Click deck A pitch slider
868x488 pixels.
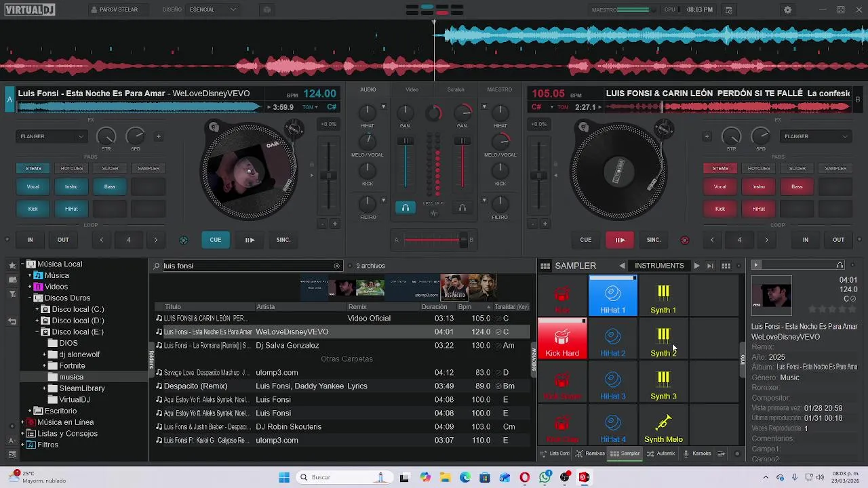[328, 175]
